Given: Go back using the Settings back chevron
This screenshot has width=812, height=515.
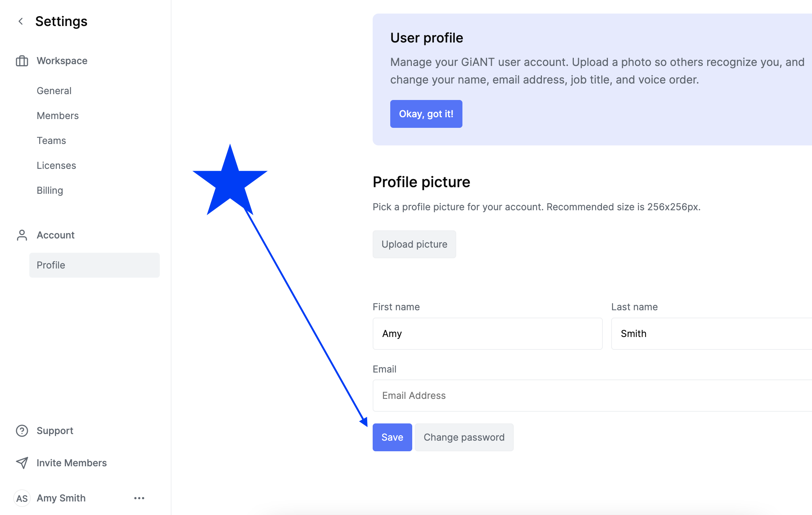Looking at the screenshot, I should click(21, 22).
